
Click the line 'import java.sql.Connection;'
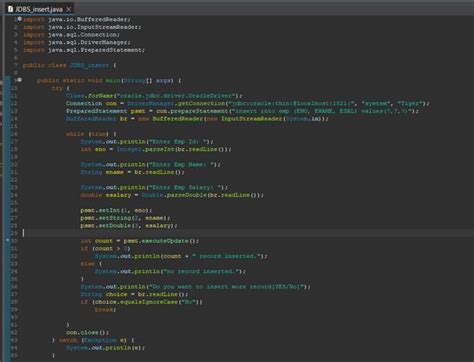tap(71, 35)
